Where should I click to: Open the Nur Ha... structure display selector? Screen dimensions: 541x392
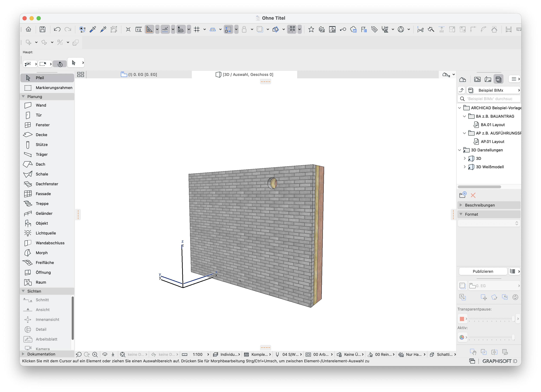coord(412,355)
